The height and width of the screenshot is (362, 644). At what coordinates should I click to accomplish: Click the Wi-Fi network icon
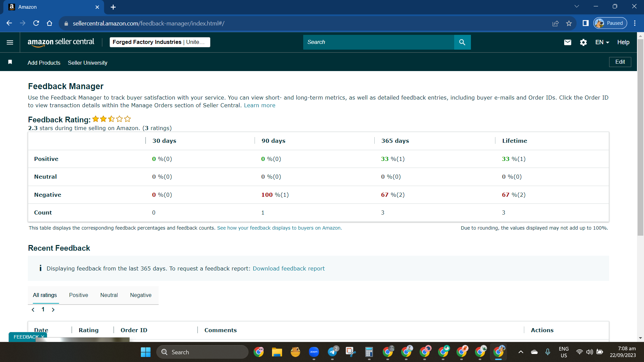coord(579,352)
